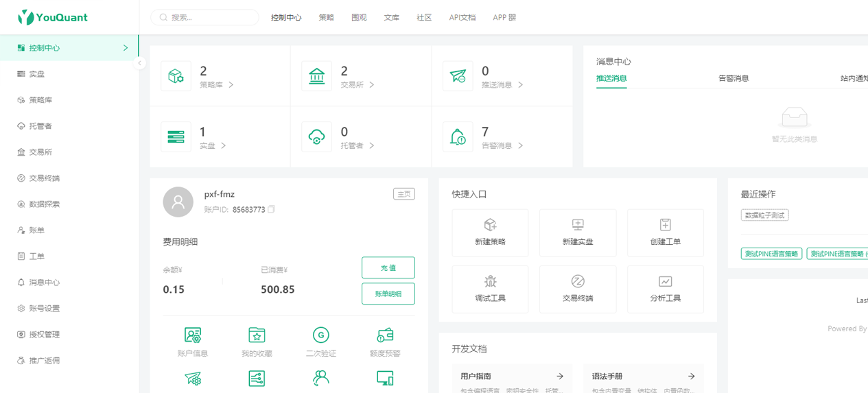Click the 账单明细 button
The width and height of the screenshot is (868, 393).
388,294
